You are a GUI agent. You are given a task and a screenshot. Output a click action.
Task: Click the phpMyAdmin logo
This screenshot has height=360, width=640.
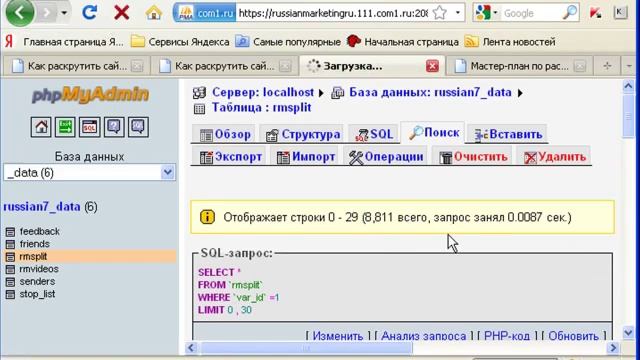(90, 95)
